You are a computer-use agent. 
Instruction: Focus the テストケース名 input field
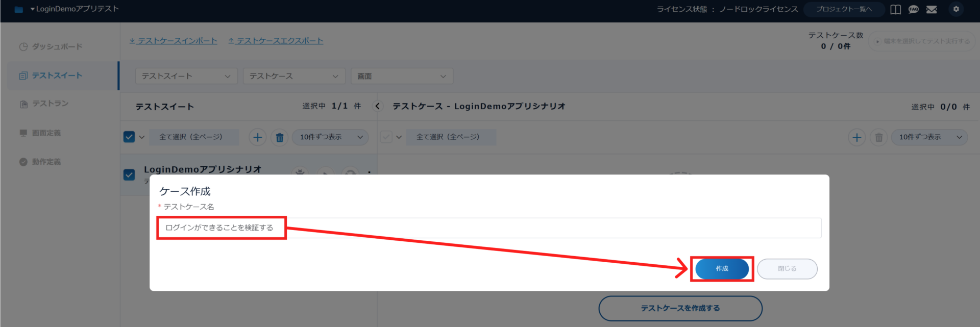(x=489, y=228)
